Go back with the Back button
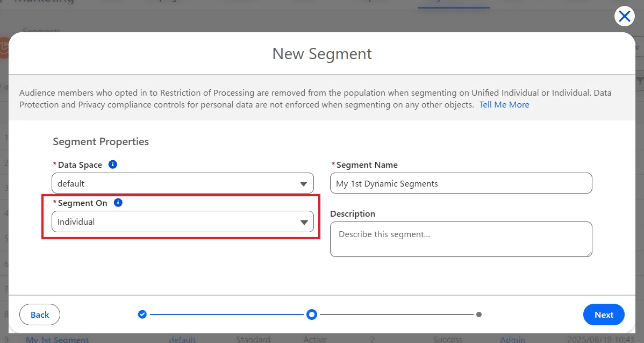The image size is (644, 343). [40, 315]
